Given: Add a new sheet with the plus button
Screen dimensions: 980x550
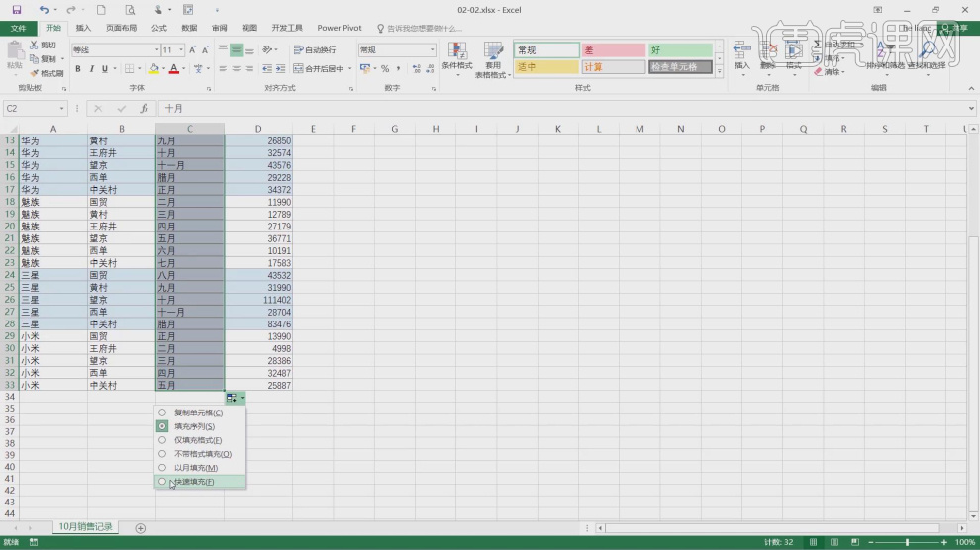Looking at the screenshot, I should click(140, 528).
